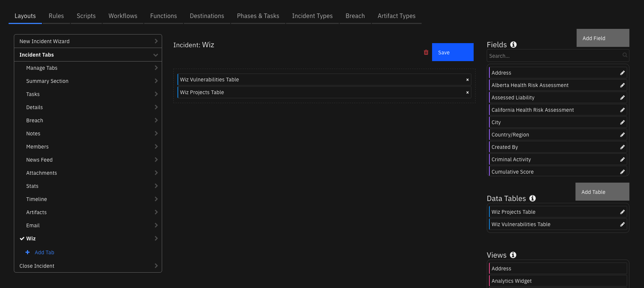Edit the Country/Region field
This screenshot has width=644, height=288.
[622, 135]
